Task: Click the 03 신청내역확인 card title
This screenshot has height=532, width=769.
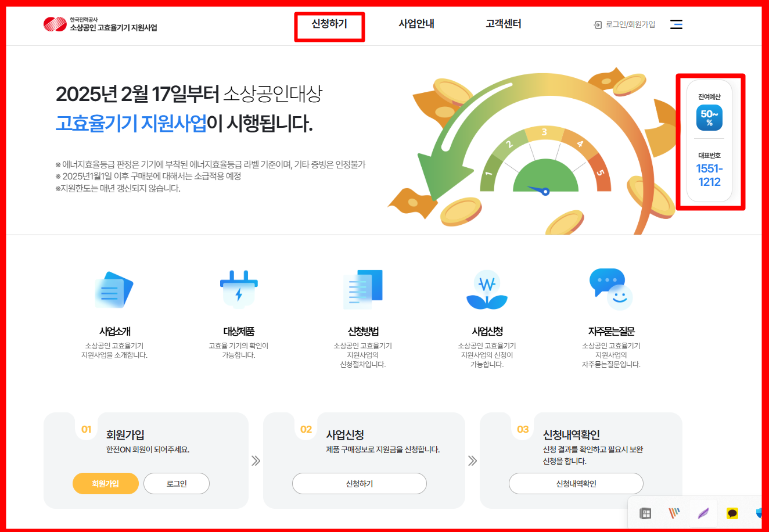Action: coord(571,434)
